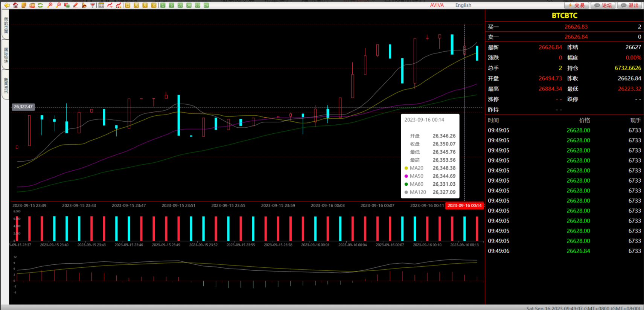
Task: Open the alert bell icon
Action: pyautogui.click(x=84, y=5)
